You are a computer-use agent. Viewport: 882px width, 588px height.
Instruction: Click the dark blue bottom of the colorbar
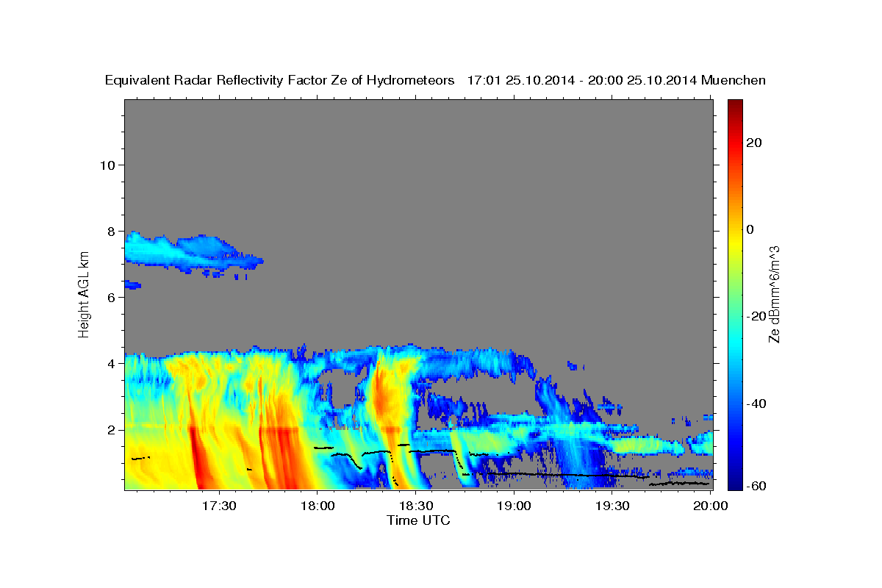click(734, 481)
